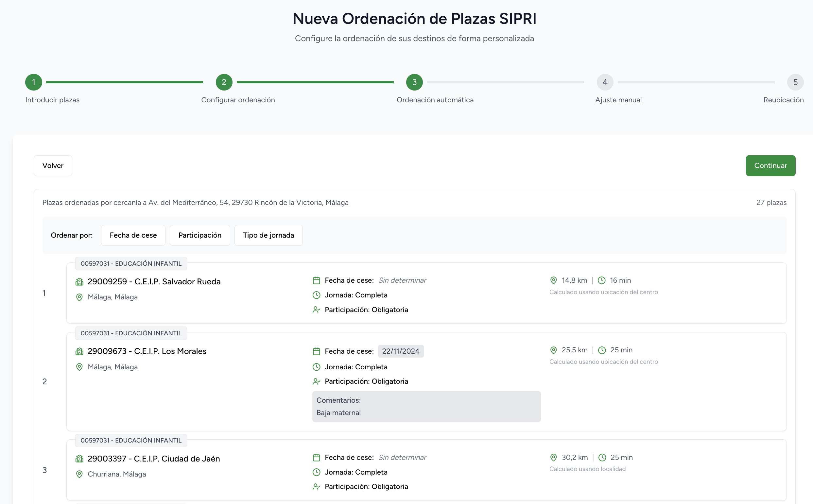Image resolution: width=813 pixels, height=504 pixels.
Task: Click EDUCACIÓN INFANTIL tag on Salvador Rueda card
Action: (x=131, y=264)
